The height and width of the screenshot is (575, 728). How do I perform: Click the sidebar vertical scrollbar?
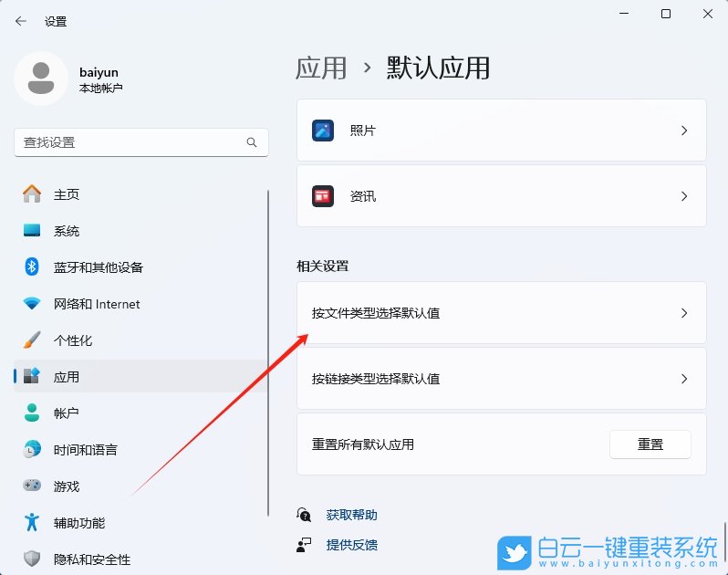[x=268, y=353]
